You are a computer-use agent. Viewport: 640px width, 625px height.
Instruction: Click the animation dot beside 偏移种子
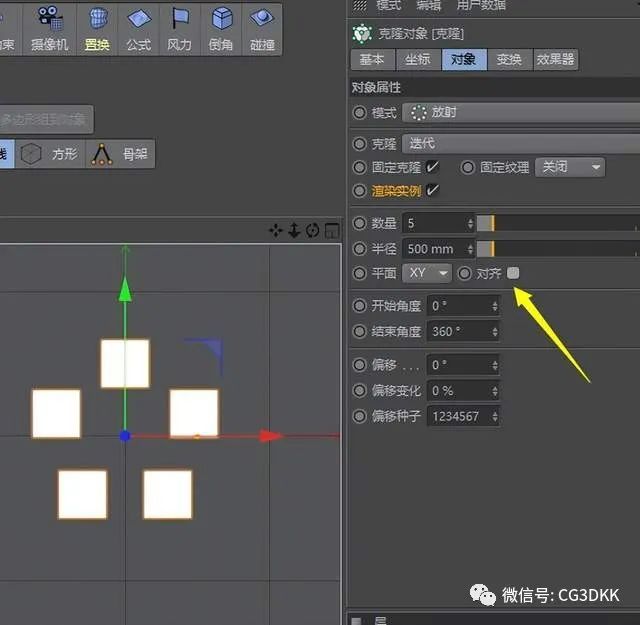pyautogui.click(x=360, y=416)
